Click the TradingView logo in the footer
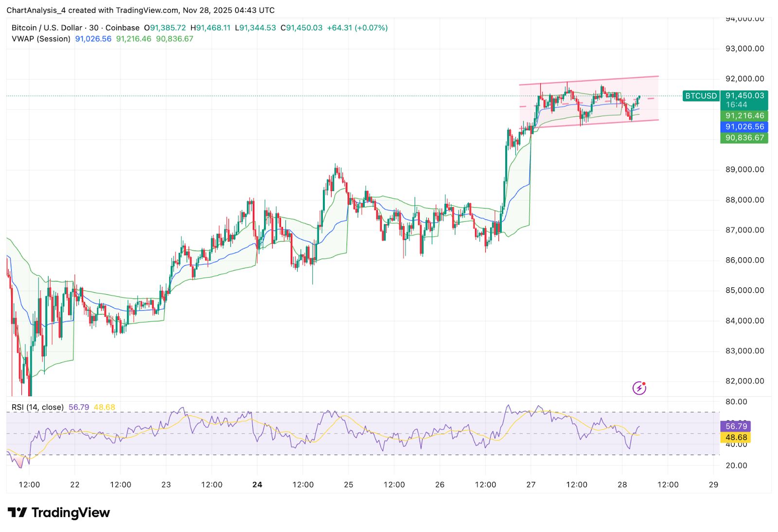The image size is (778, 532). 58,513
